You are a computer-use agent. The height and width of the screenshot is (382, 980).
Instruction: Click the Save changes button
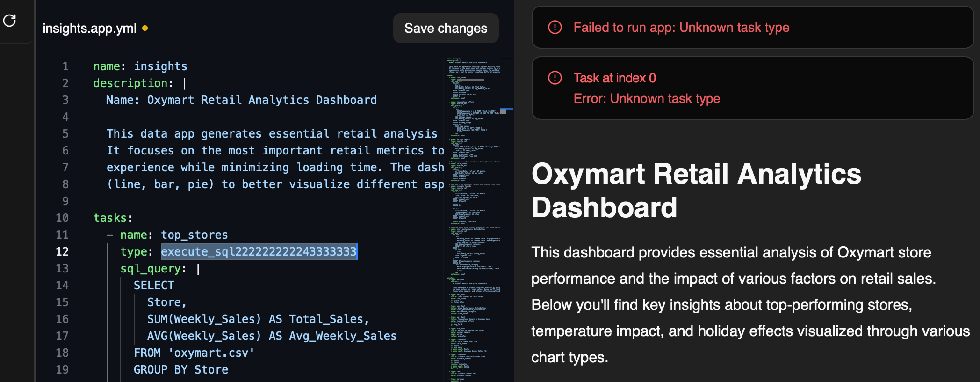pos(446,28)
